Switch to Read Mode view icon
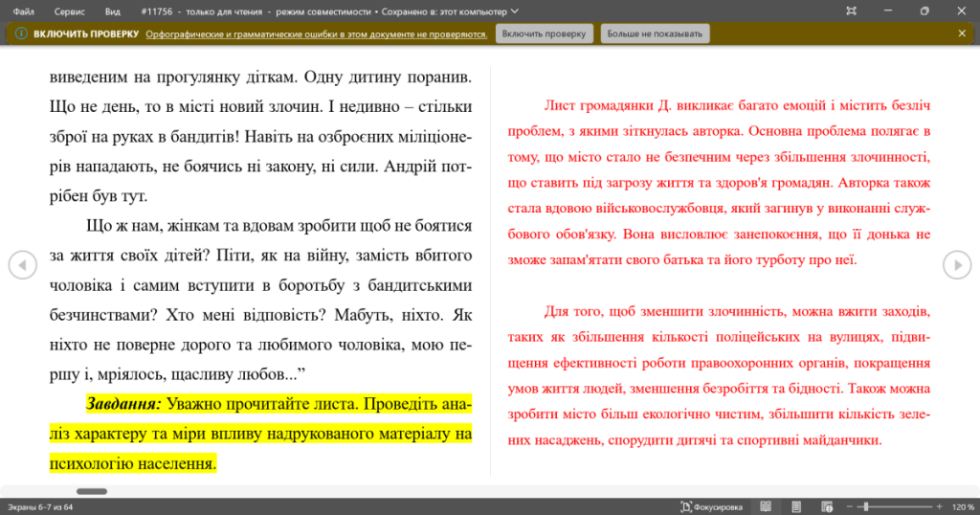Viewport: 980px width, 515px height. point(766,506)
